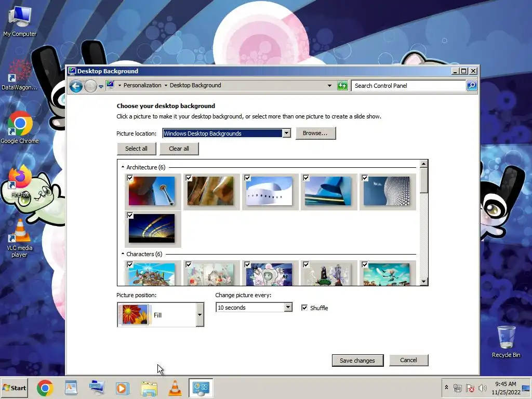Expand arrow before Desktop Background breadcrumb

166,86
